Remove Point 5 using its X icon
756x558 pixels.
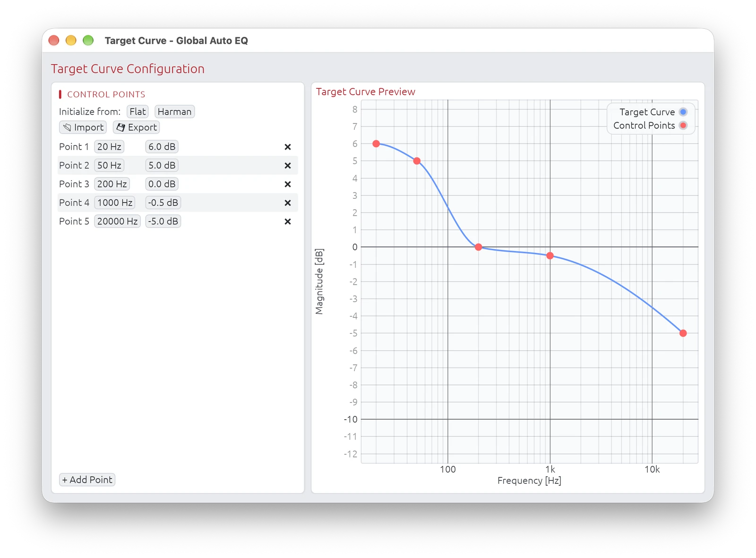pyautogui.click(x=287, y=221)
